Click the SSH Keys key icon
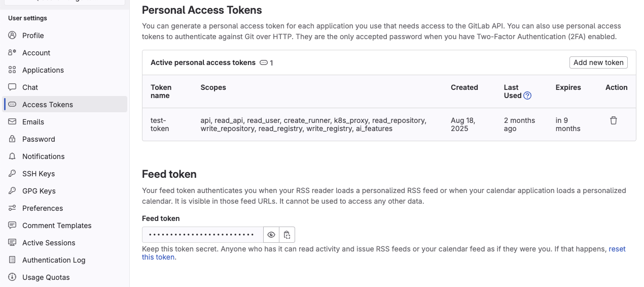The image size is (644, 287). pyautogui.click(x=12, y=174)
